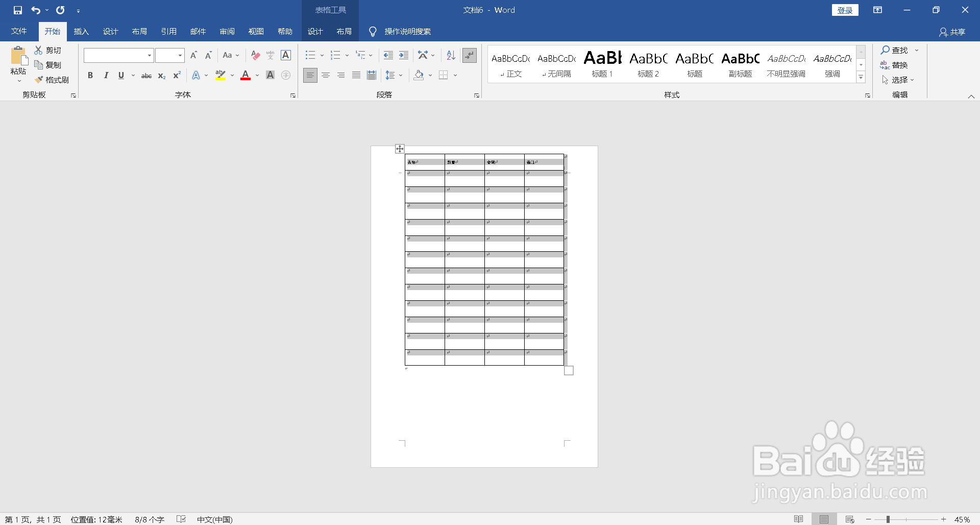Viewport: 980px width, 525px height.
Task: Activate the Format Painter 格式刷
Action: pyautogui.click(x=52, y=80)
